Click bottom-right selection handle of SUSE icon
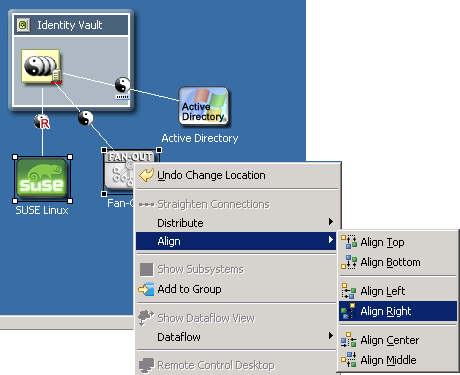 click(x=70, y=201)
